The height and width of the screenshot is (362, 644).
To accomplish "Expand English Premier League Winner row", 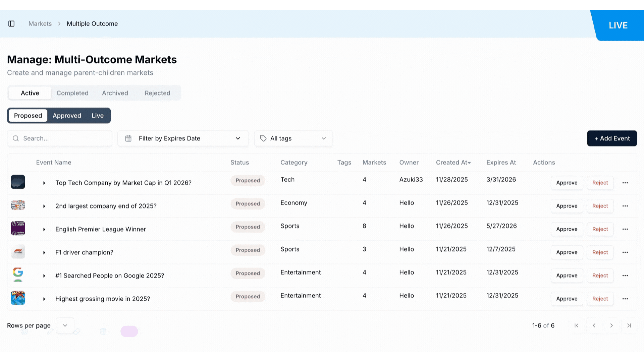I will pyautogui.click(x=44, y=229).
